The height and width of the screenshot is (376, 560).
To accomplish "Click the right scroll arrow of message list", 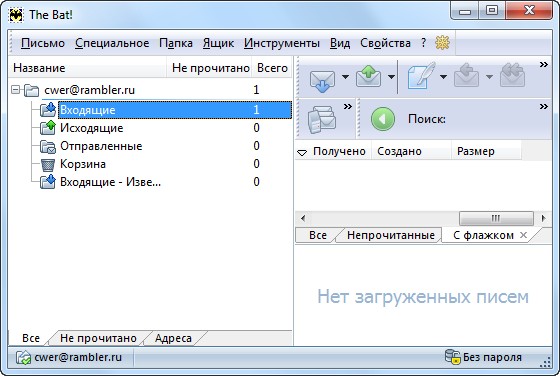I will (544, 218).
